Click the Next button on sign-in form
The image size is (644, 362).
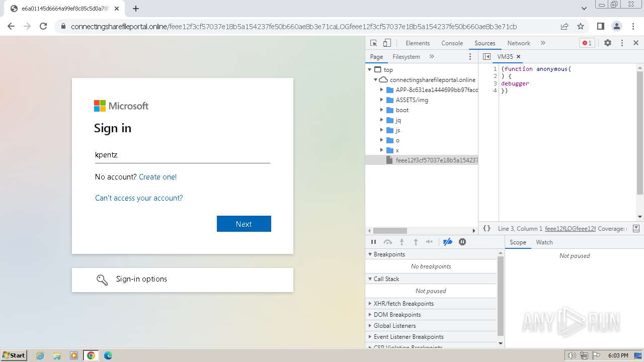point(244,224)
